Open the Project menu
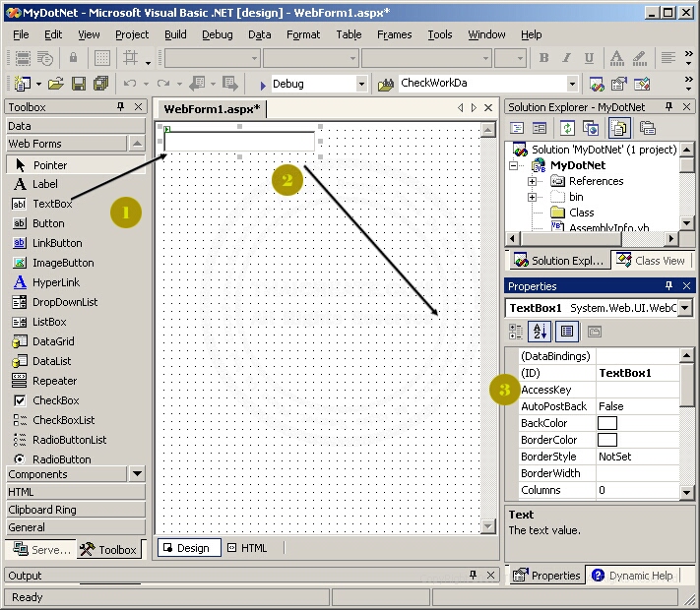This screenshot has width=700, height=610. coord(132,34)
